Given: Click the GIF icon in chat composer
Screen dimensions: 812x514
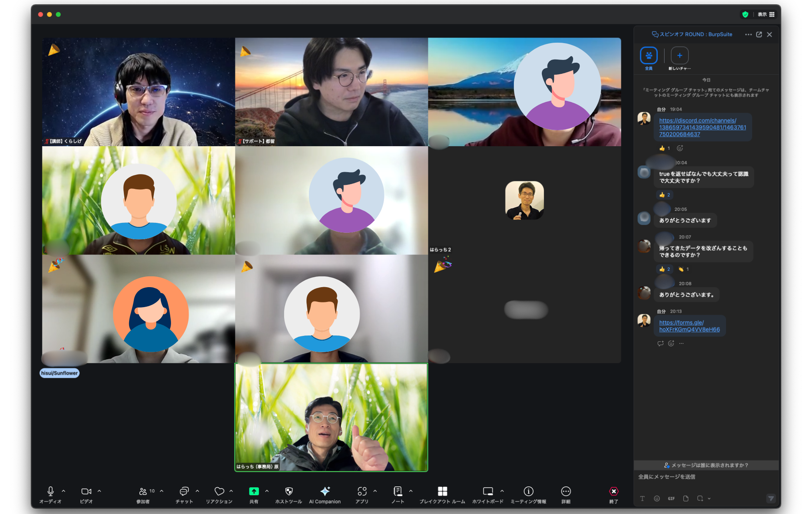Looking at the screenshot, I should pos(671,498).
